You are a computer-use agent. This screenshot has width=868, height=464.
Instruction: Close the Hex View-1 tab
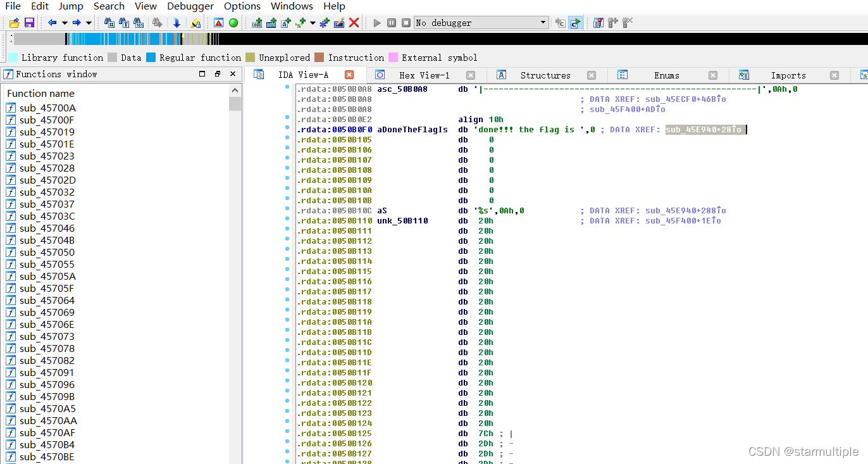click(x=471, y=75)
